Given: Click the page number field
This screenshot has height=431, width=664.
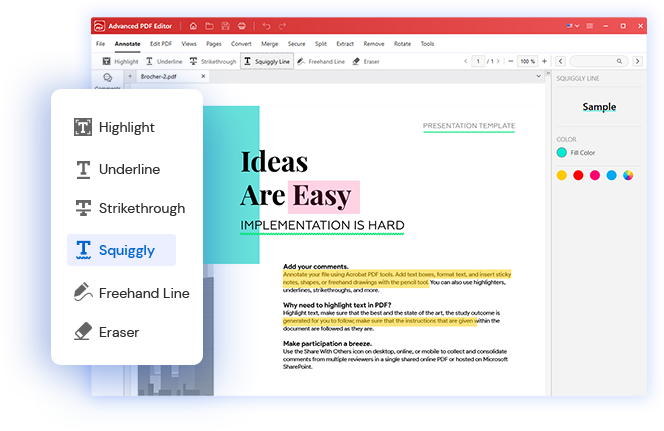Looking at the screenshot, I should pyautogui.click(x=478, y=61).
